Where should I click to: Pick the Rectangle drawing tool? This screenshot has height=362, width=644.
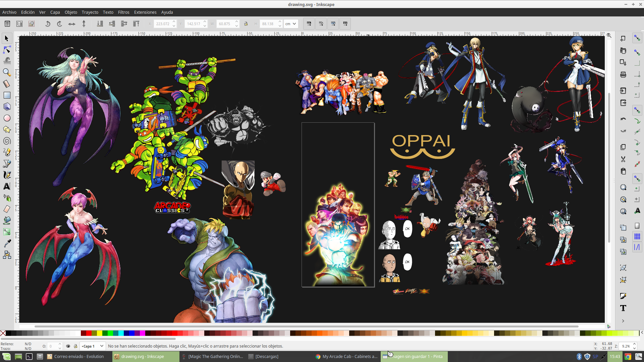[x=7, y=95]
